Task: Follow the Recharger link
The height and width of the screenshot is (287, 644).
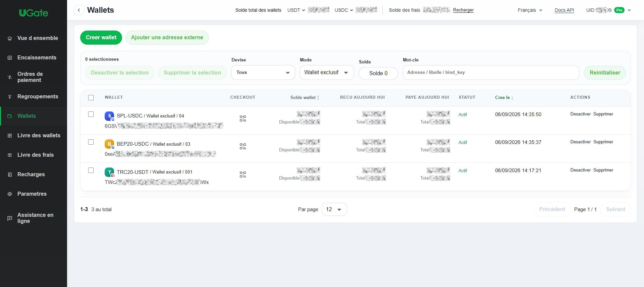Action: pyautogui.click(x=463, y=10)
